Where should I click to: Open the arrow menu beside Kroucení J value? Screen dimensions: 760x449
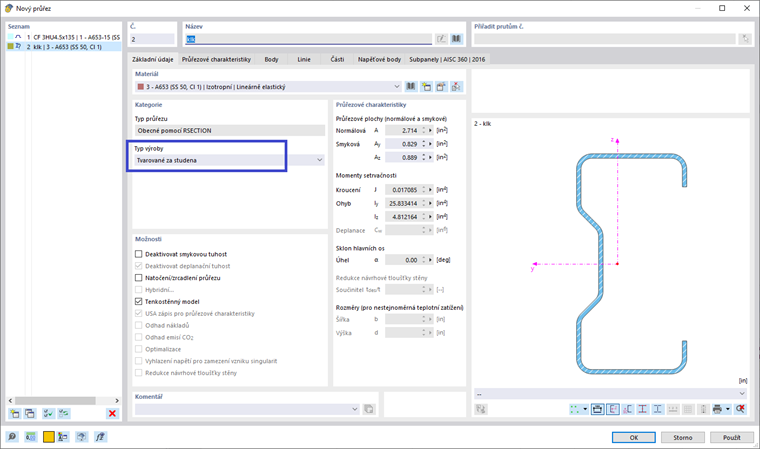430,190
